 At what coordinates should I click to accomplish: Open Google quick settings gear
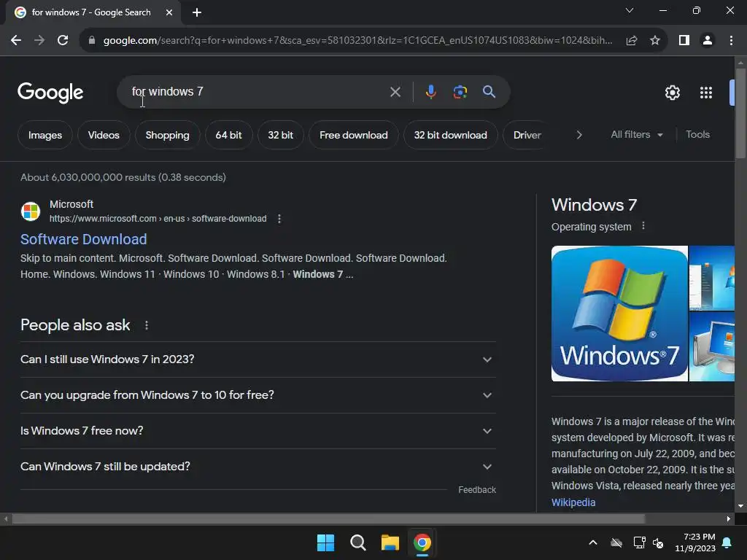tap(672, 93)
